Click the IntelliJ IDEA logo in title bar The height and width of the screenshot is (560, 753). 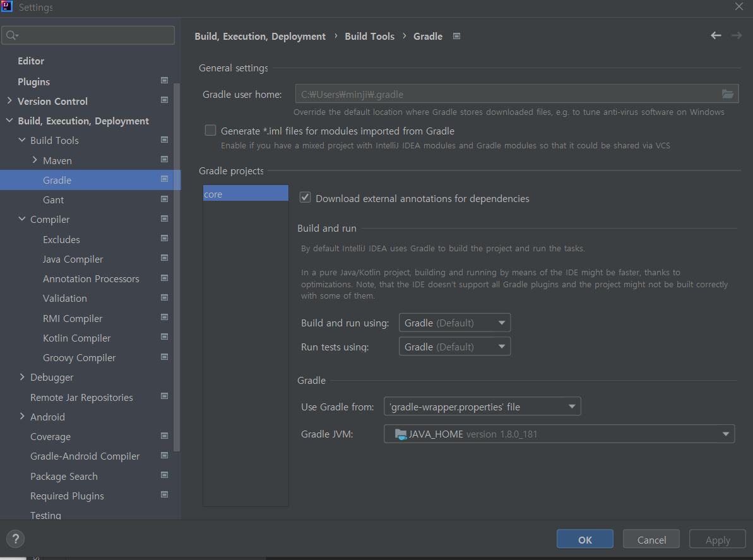coord(7,7)
